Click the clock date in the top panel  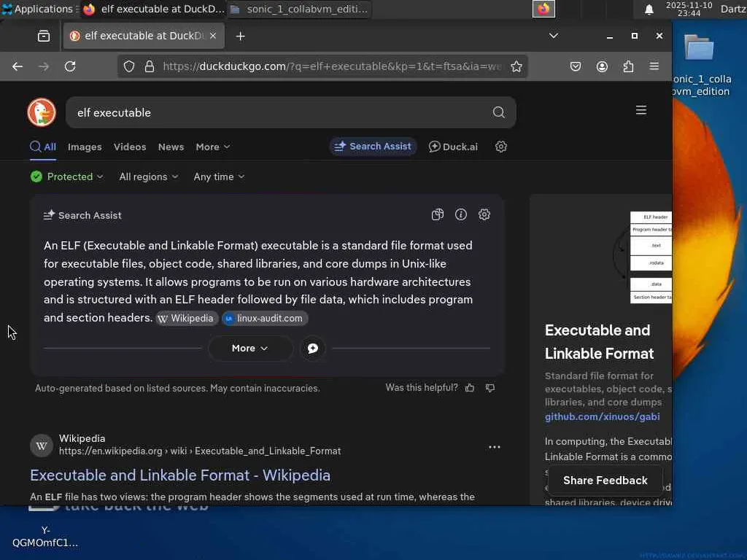pos(689,9)
